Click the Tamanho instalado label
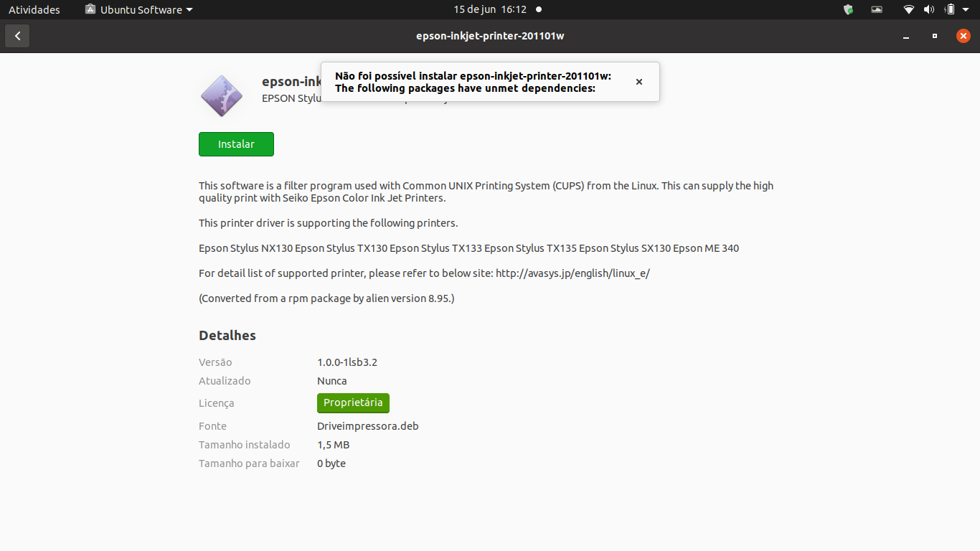Screen dimensions: 980x551 pyautogui.click(x=245, y=445)
